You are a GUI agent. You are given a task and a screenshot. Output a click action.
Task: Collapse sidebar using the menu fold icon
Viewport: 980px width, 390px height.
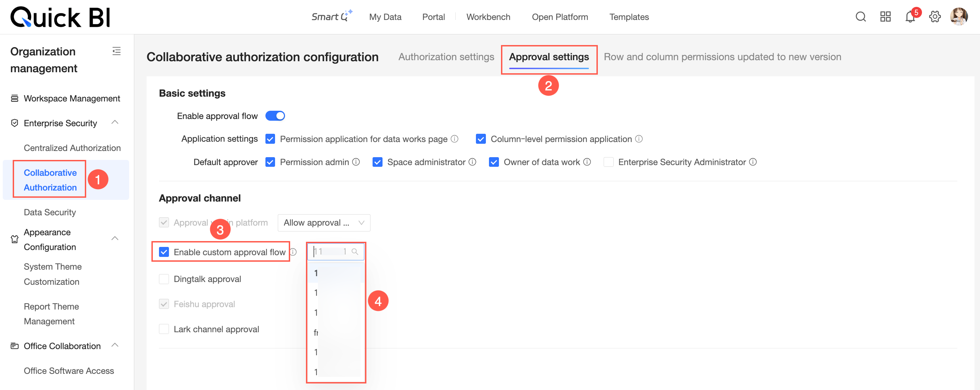[x=116, y=51]
